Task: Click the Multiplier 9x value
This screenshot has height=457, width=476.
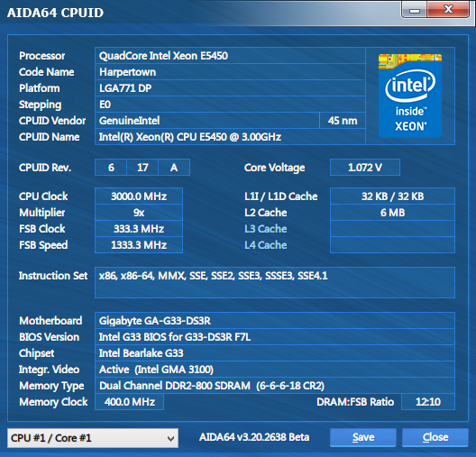Action: point(139,213)
